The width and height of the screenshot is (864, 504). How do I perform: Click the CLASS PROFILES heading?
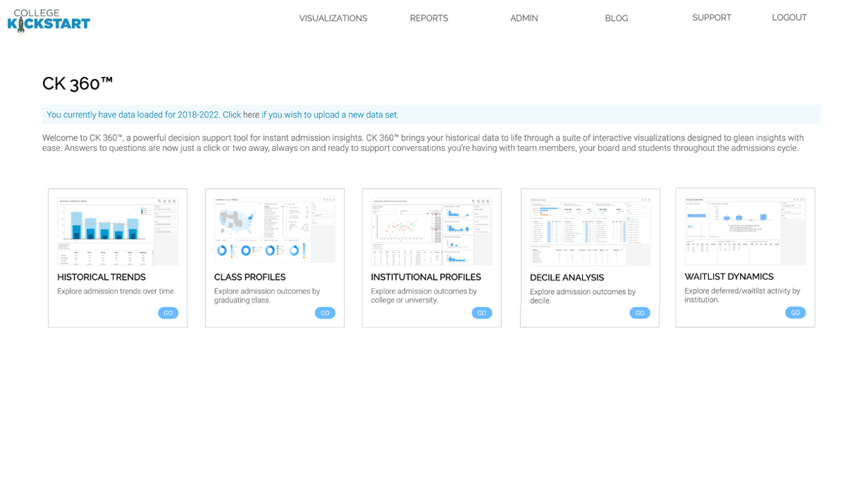250,277
